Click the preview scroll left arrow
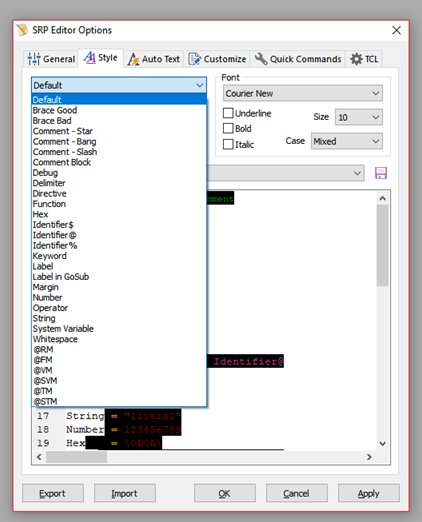Image resolution: width=422 pixels, height=522 pixels. tap(39, 457)
